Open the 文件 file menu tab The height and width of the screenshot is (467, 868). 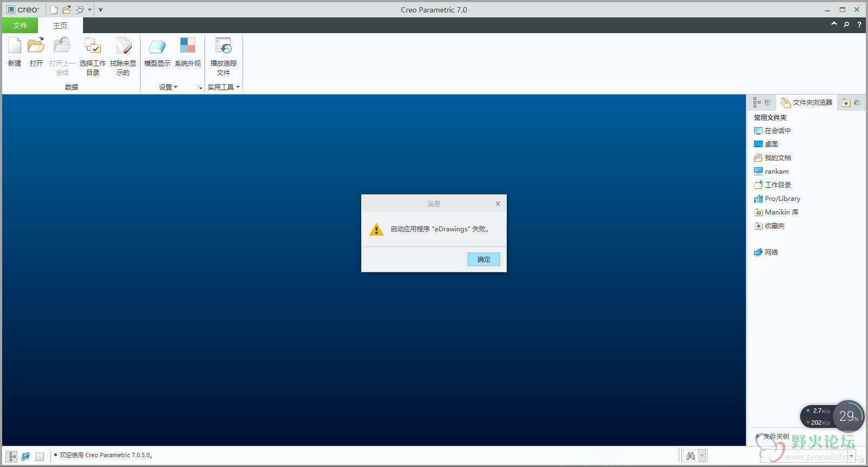pos(20,26)
